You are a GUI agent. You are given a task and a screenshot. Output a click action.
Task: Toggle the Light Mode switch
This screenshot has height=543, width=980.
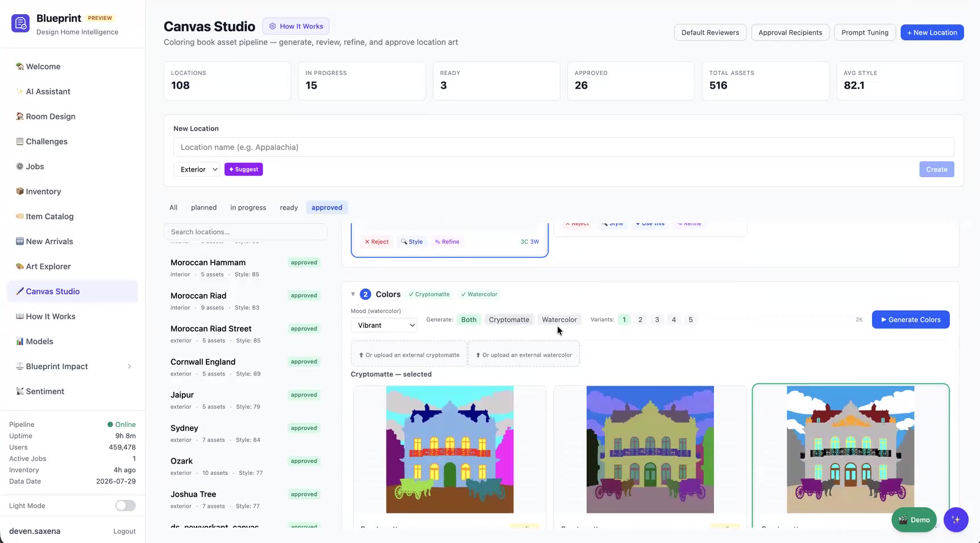click(x=125, y=506)
